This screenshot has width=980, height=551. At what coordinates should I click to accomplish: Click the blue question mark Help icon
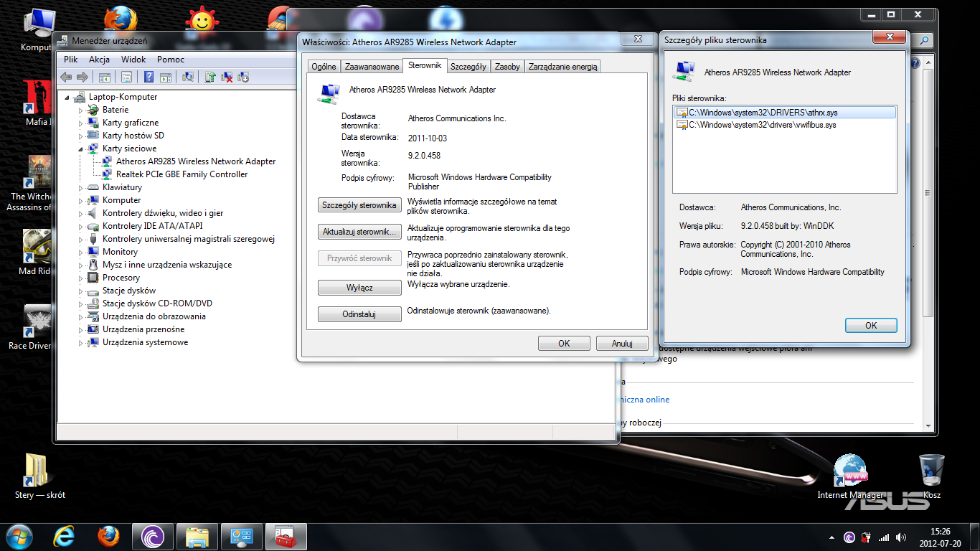tap(149, 77)
